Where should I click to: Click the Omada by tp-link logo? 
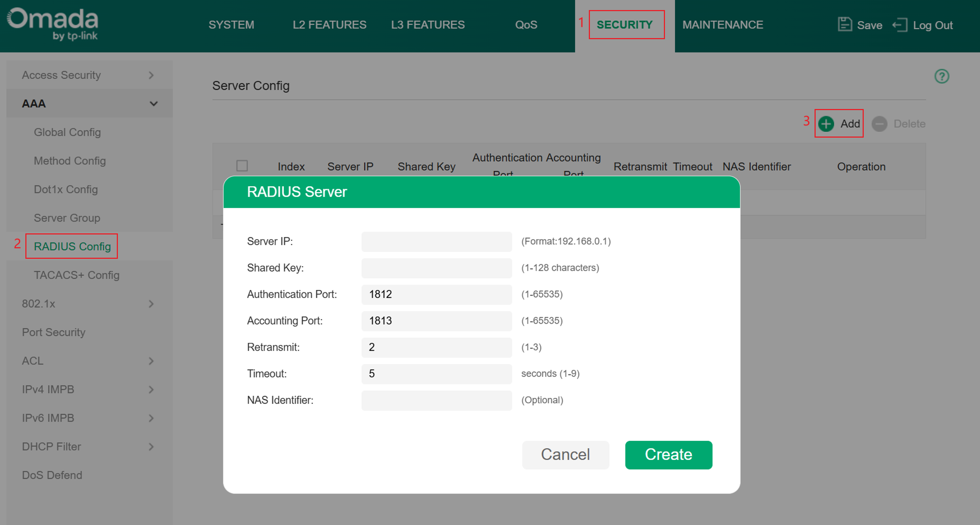(x=52, y=24)
